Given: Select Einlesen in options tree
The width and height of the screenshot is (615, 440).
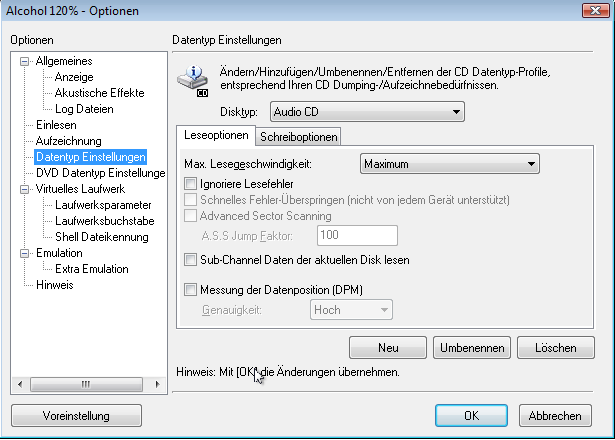Looking at the screenshot, I should tap(56, 125).
